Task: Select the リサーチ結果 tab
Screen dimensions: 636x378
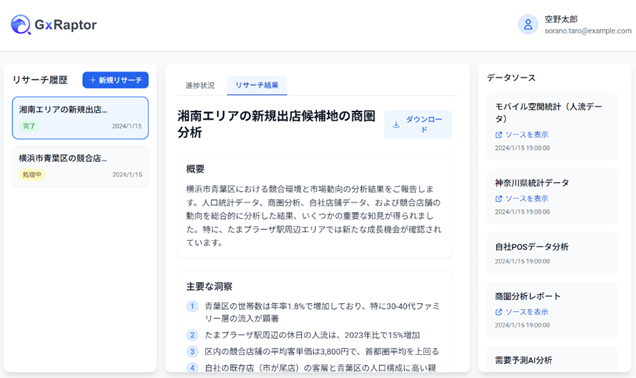Action: point(257,86)
